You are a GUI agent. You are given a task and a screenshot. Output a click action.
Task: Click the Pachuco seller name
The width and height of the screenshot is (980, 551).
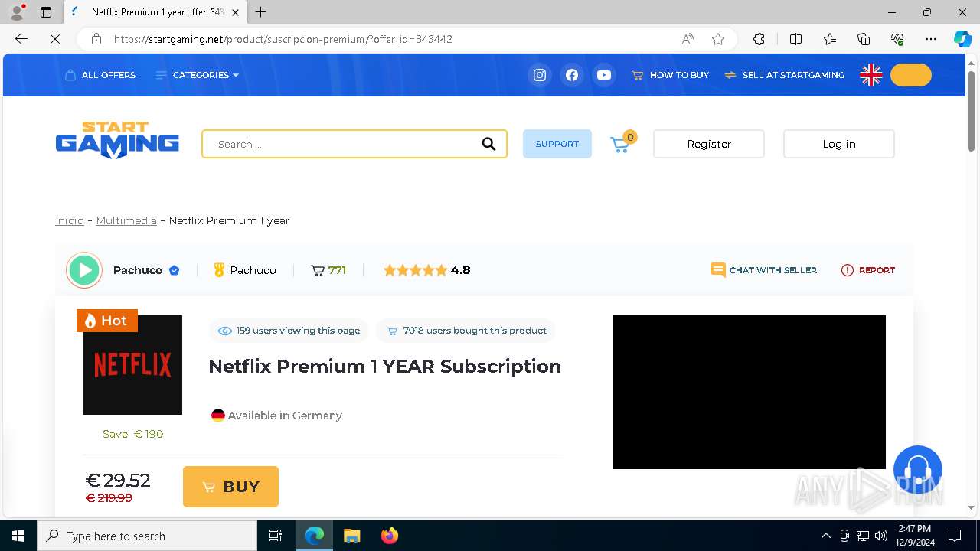(138, 270)
